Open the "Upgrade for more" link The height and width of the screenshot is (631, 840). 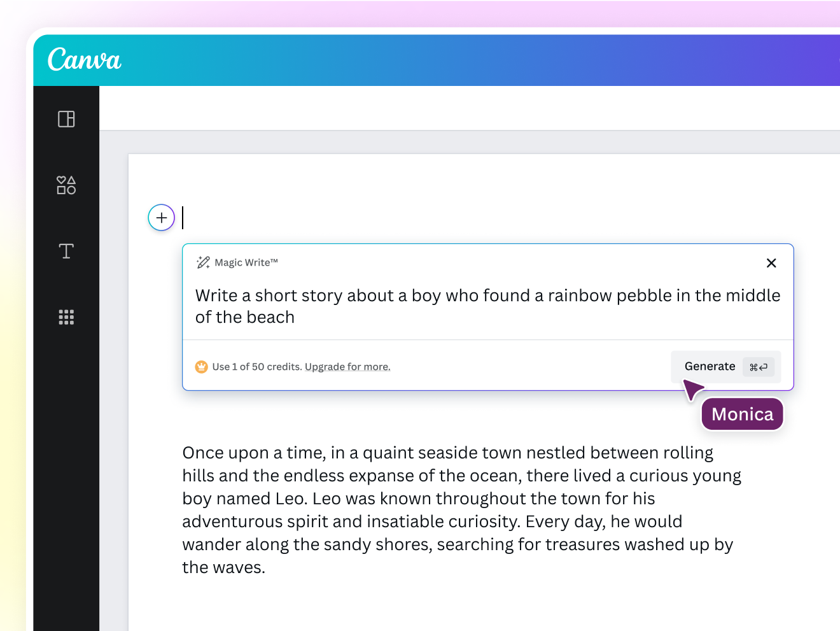pyautogui.click(x=347, y=367)
